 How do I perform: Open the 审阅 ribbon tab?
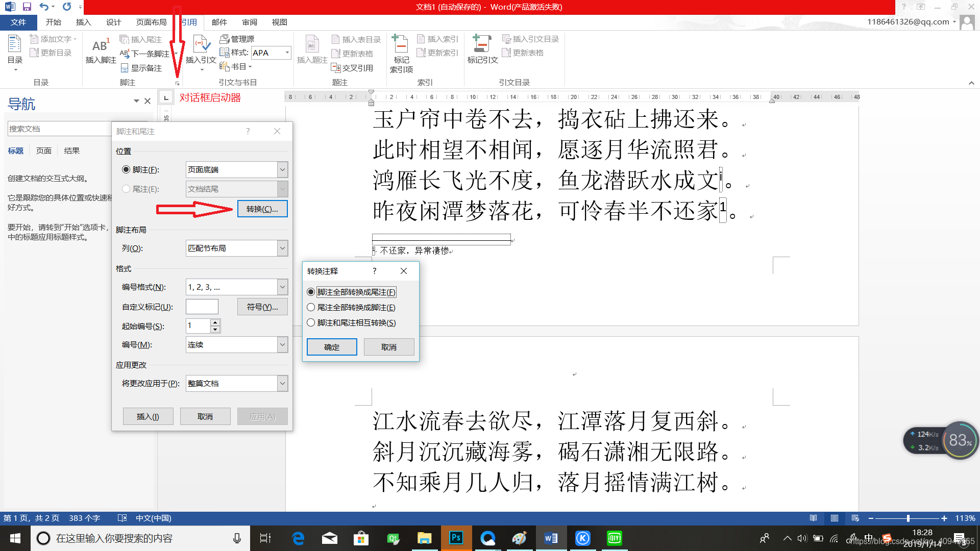(250, 22)
